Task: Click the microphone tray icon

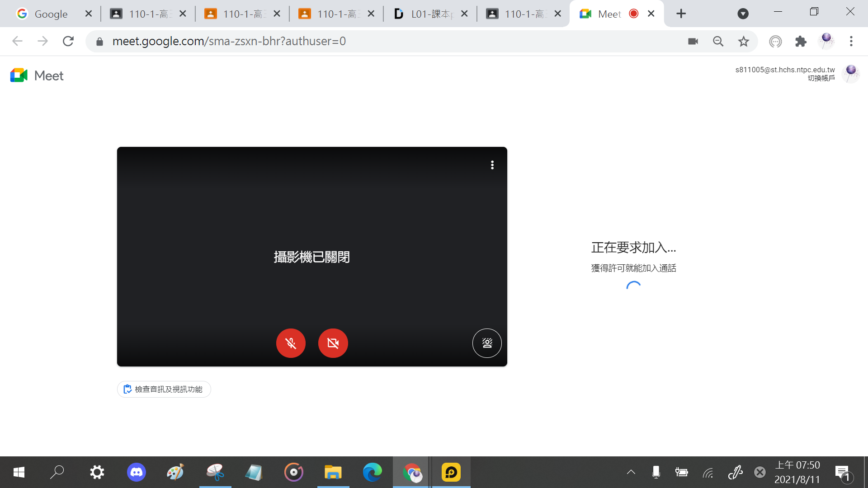Action: [656, 472]
